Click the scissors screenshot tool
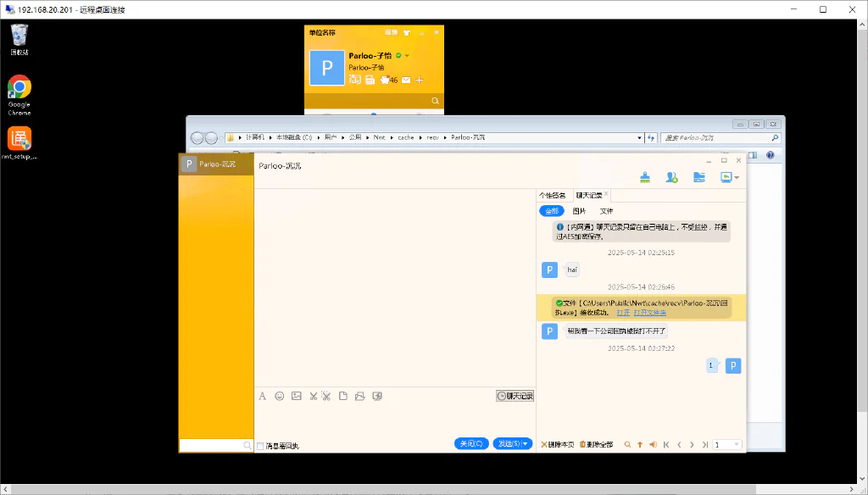This screenshot has width=868, height=495. pos(314,396)
